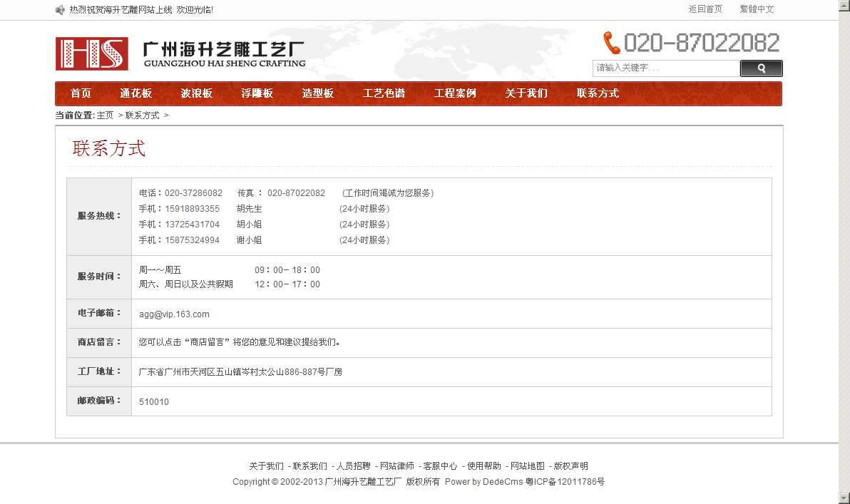The image size is (850, 504).
Task: Go to 波浪板 in navigation bar
Action: pos(196,93)
